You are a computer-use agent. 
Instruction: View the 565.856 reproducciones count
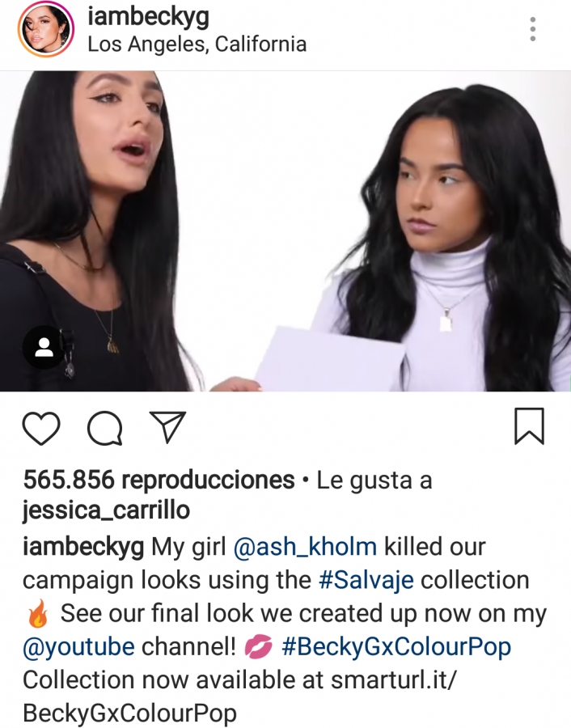click(x=159, y=480)
